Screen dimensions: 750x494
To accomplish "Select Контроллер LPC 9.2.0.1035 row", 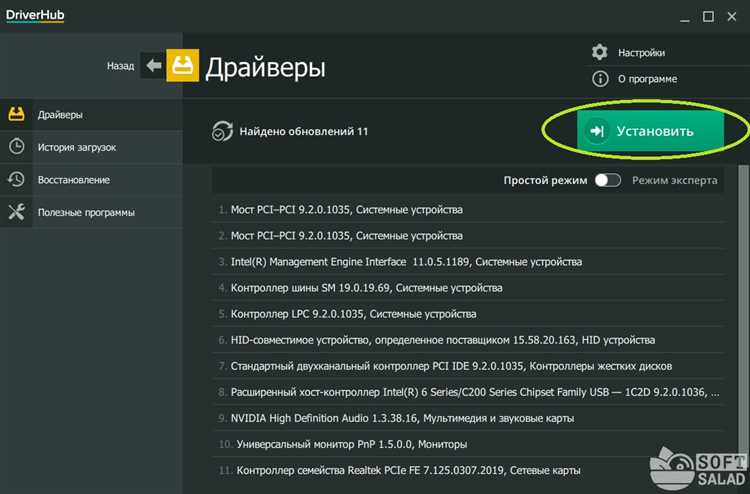I will [468, 314].
